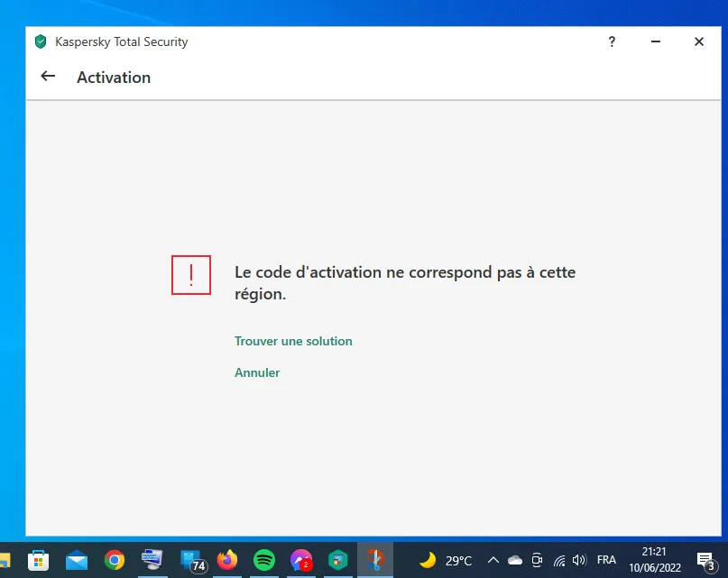
Task: Click the active Snipping Tool taskbar icon
Action: (x=375, y=559)
